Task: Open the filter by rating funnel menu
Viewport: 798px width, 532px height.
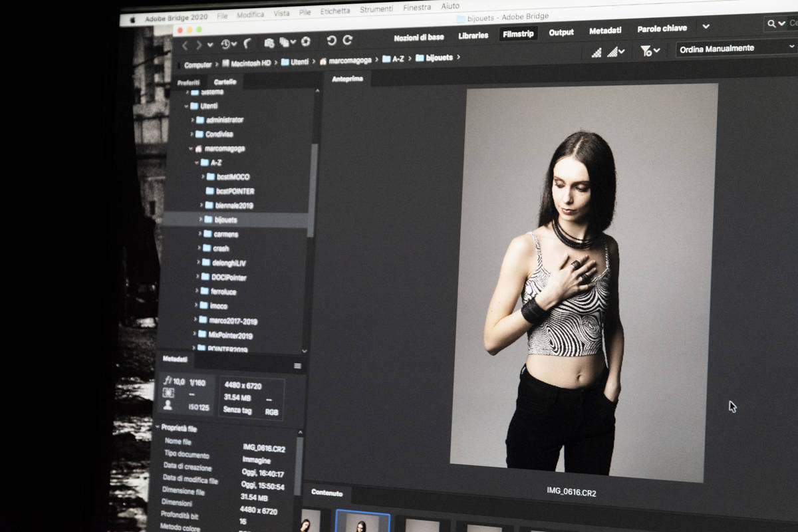Action: (650, 51)
